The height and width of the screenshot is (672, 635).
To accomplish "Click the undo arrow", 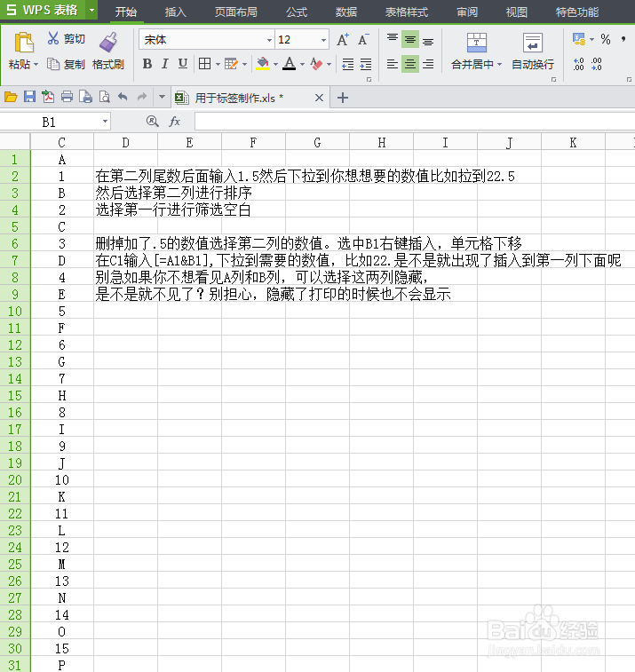I will click(123, 97).
